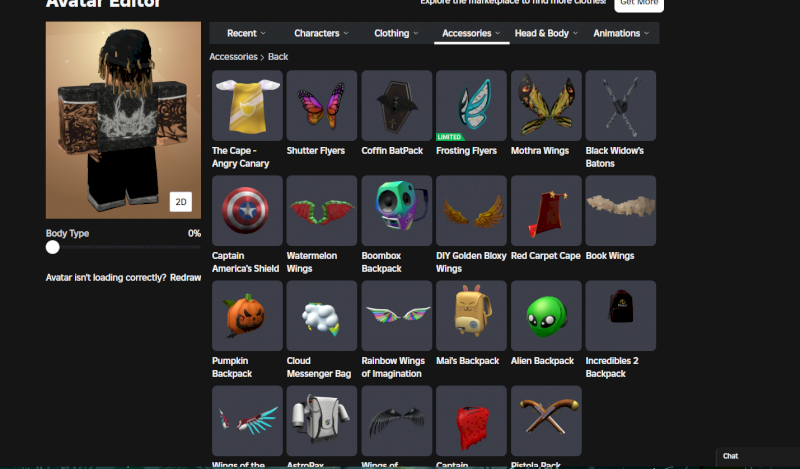Select the Shutter Flyers butterfly wings

[321, 106]
